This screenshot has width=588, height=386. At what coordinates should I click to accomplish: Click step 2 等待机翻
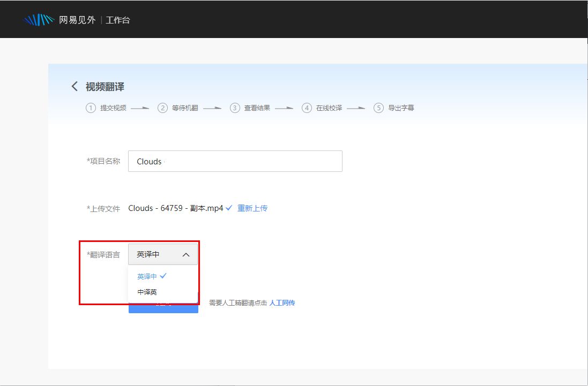click(178, 108)
